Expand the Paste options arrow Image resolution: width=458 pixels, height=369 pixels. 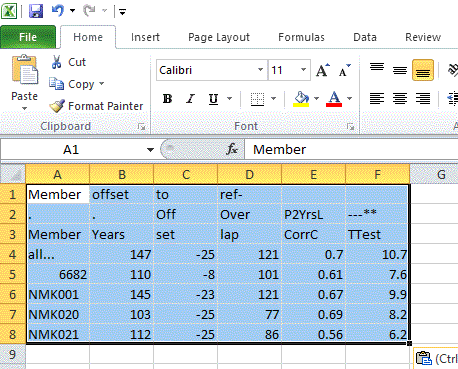pos(24,108)
